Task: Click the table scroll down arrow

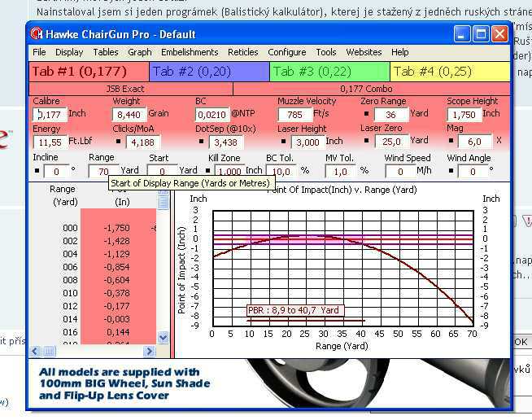Action: point(164,338)
